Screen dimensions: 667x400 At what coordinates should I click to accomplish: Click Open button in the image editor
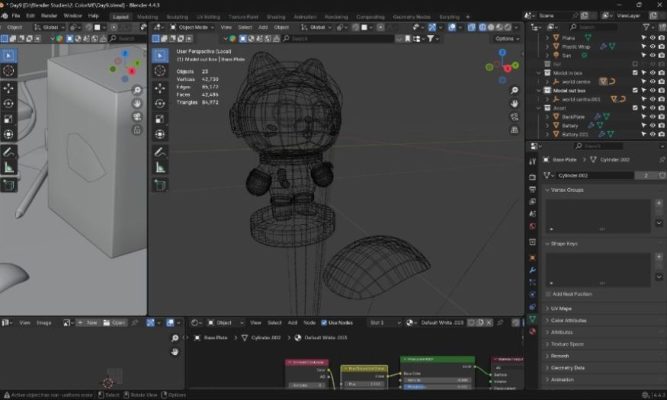tap(117, 323)
